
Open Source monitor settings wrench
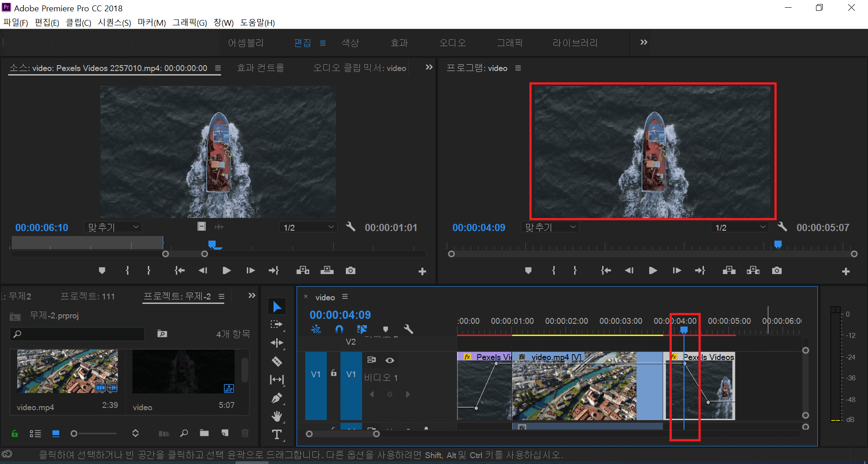(x=350, y=227)
